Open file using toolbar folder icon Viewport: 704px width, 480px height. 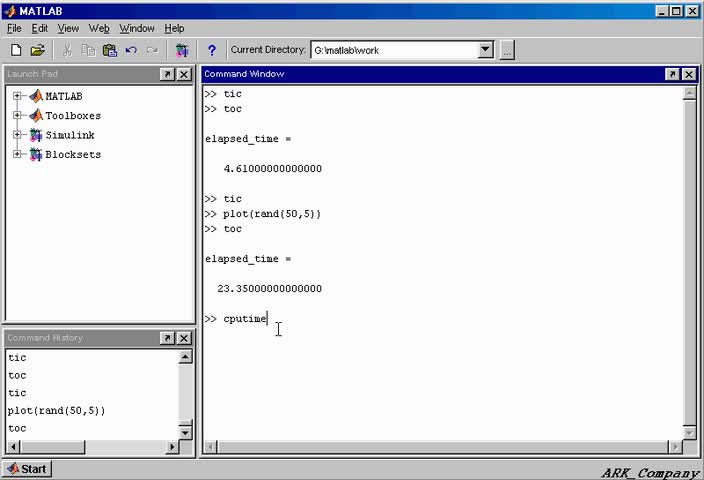click(38, 50)
